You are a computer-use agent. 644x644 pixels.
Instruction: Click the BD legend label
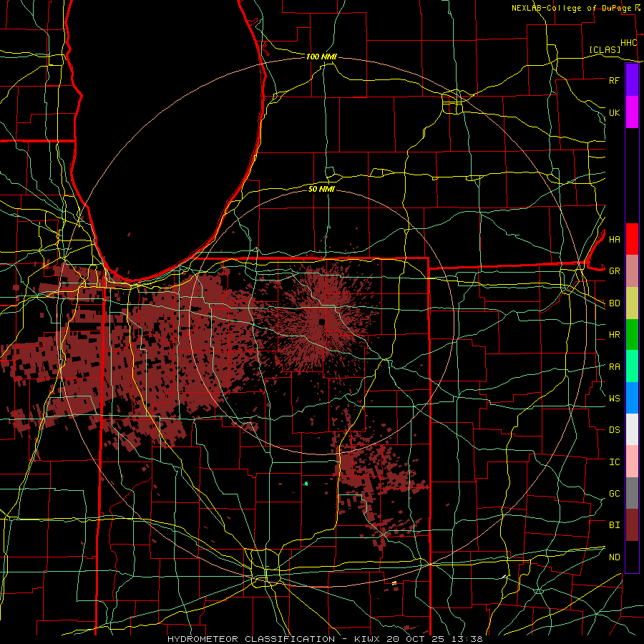615,303
